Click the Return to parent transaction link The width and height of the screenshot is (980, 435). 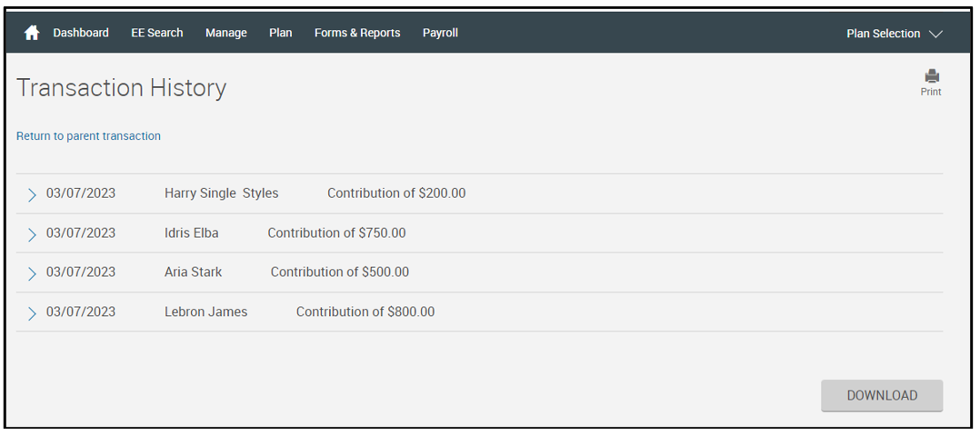88,136
